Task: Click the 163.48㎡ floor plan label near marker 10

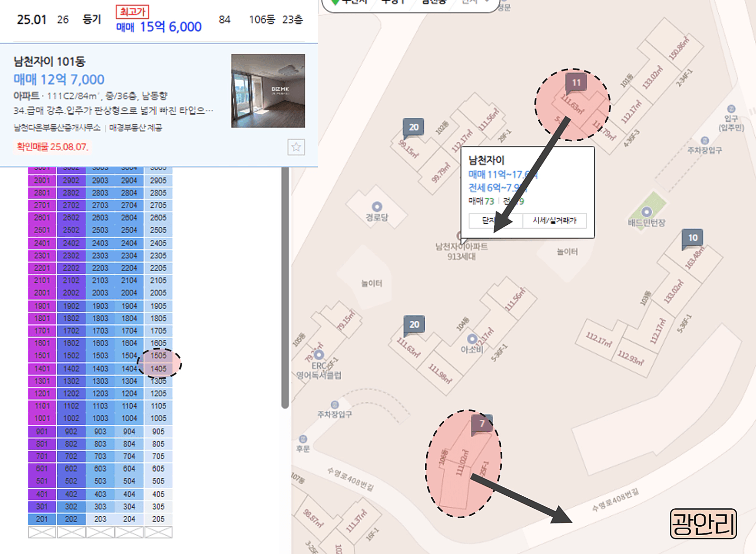Action: [x=695, y=259]
